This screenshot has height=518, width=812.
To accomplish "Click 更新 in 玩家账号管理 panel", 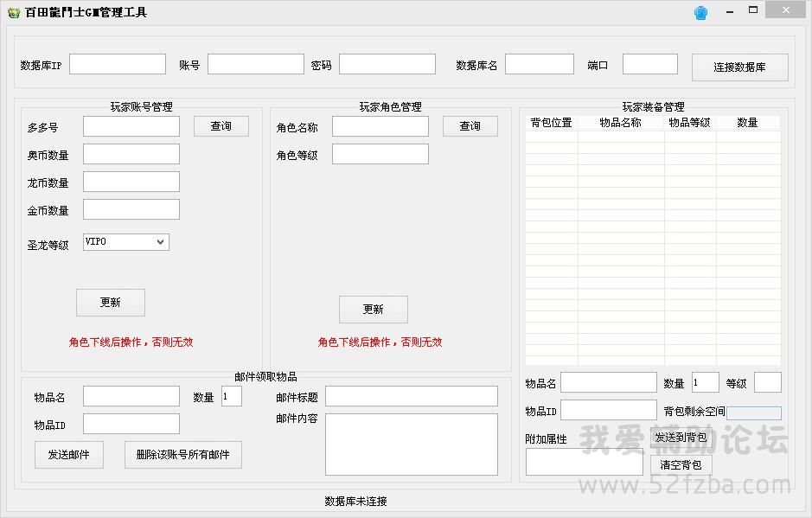I will coord(111,303).
